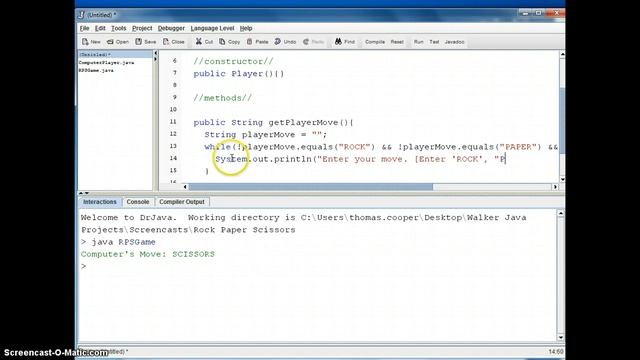Click the DrJava title bar icon
This screenshot has height=360, width=640.
[81, 15]
